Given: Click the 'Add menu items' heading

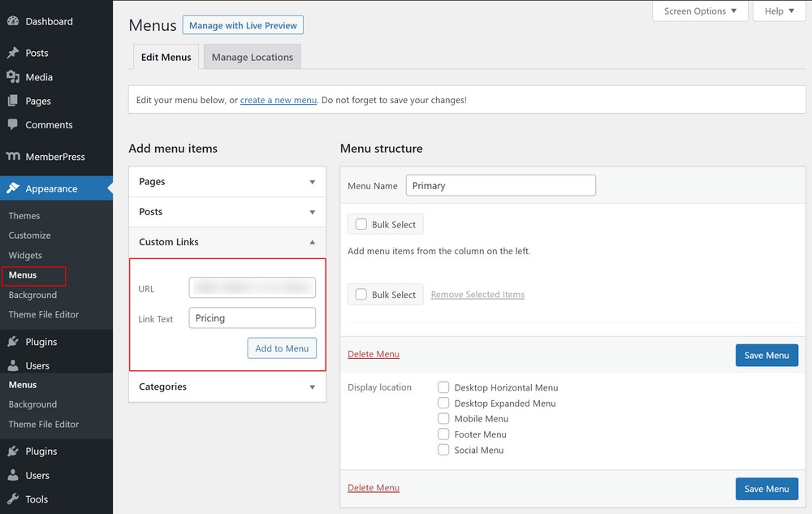Looking at the screenshot, I should pyautogui.click(x=173, y=149).
